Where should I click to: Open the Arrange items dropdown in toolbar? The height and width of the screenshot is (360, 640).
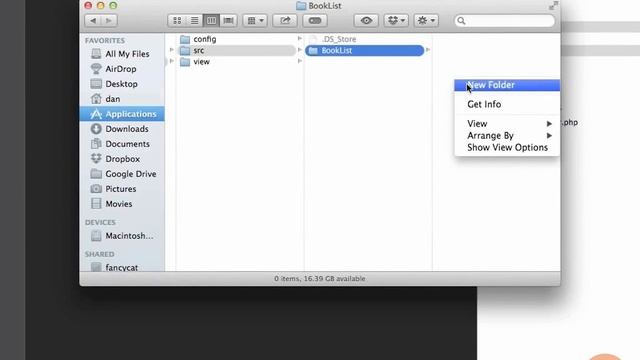(255, 20)
